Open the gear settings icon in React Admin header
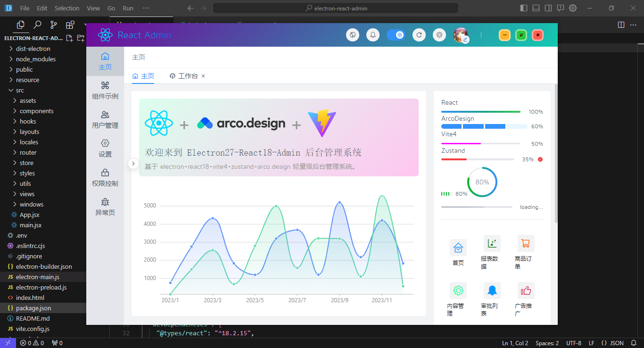This screenshot has height=348, width=644. click(x=439, y=35)
